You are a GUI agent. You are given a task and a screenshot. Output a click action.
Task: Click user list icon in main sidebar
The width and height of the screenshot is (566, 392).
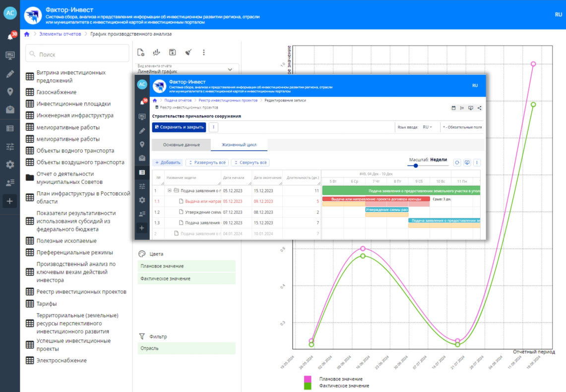(10, 183)
